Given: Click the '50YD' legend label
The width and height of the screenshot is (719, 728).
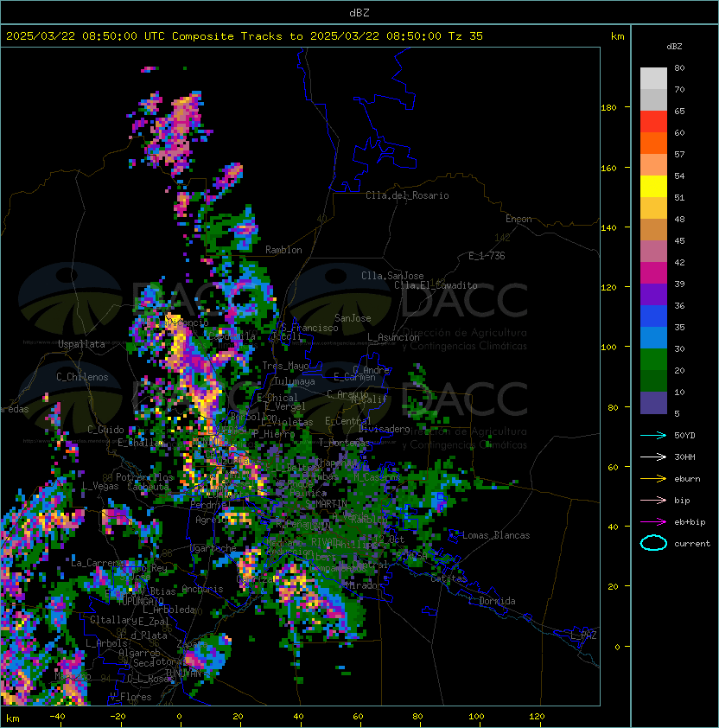Looking at the screenshot, I should point(684,436).
